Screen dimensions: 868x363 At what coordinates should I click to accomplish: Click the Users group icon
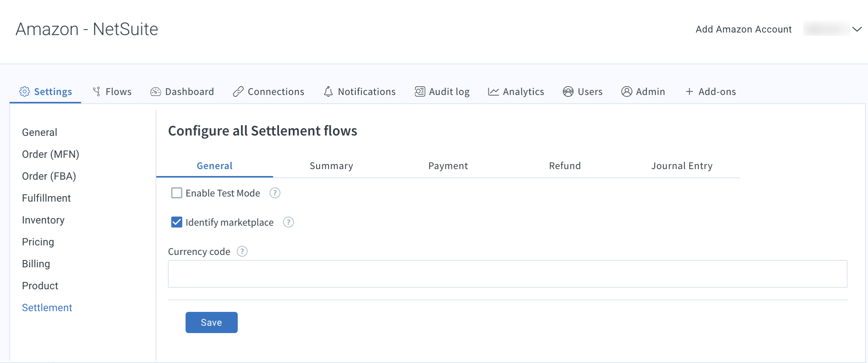(568, 92)
